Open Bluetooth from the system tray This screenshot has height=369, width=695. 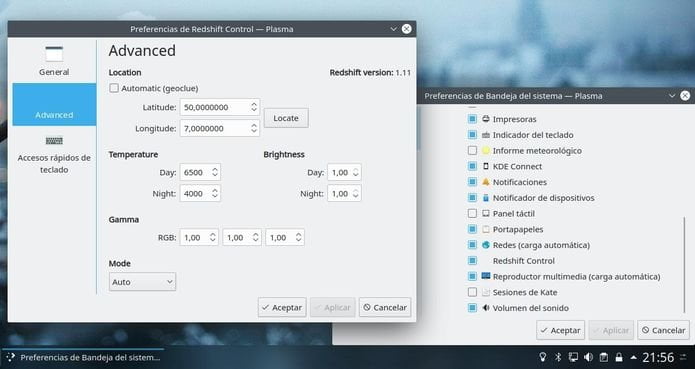click(x=558, y=357)
